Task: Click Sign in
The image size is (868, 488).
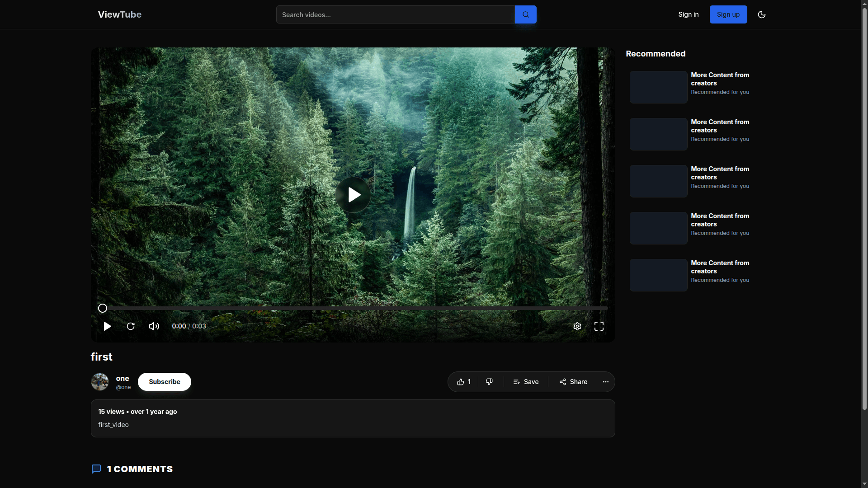Action: (688, 14)
